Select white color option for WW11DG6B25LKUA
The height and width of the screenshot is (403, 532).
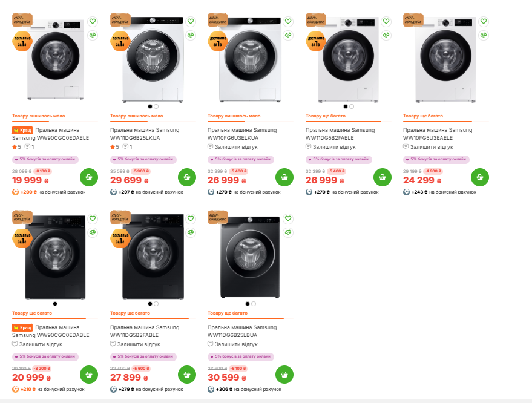click(156, 106)
